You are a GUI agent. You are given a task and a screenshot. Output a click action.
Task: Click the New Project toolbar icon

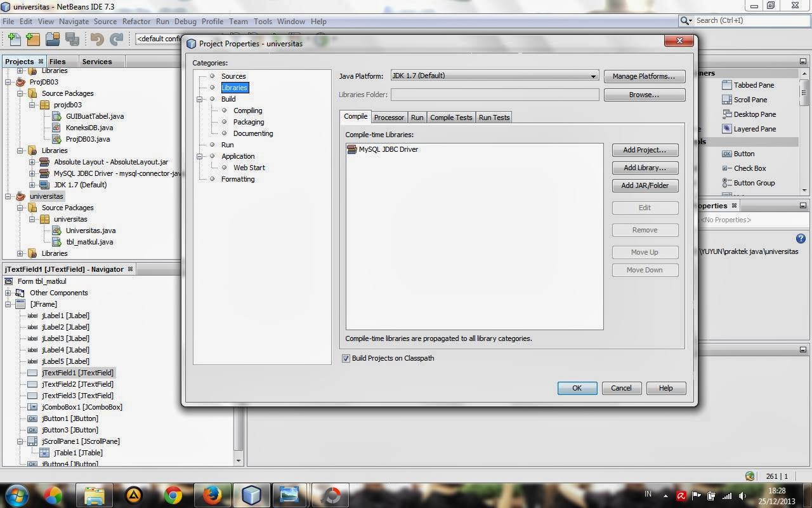click(x=33, y=39)
